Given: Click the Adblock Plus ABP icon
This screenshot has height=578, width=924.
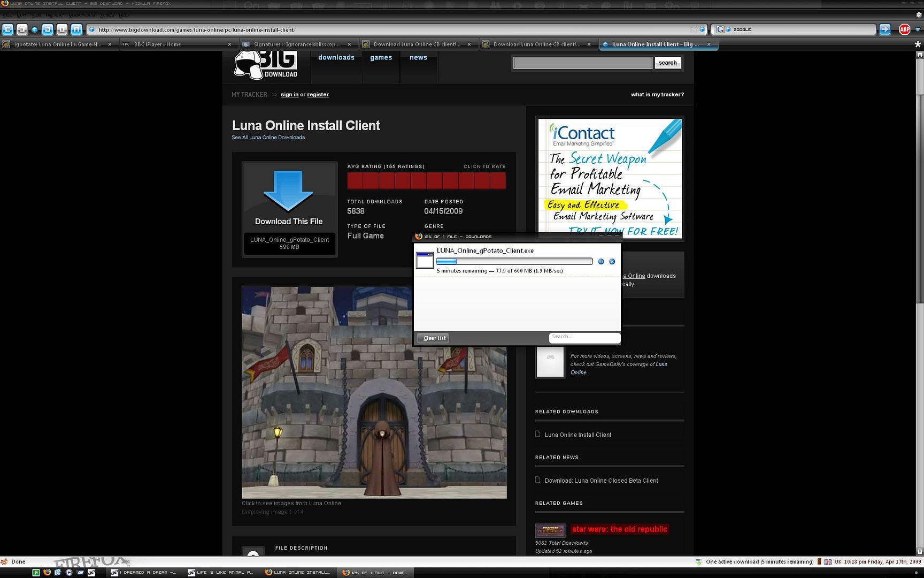Looking at the screenshot, I should 904,29.
